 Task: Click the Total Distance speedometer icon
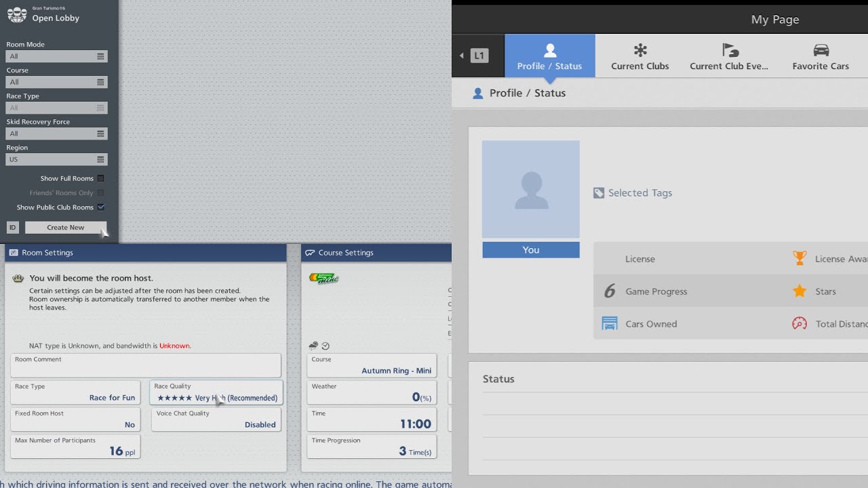pyautogui.click(x=800, y=323)
